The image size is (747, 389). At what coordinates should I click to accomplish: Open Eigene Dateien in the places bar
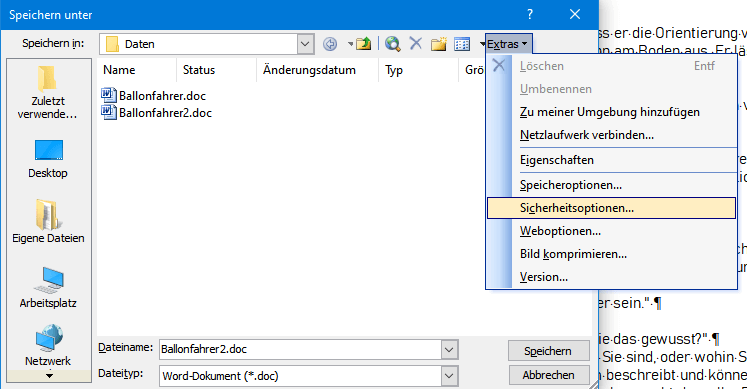tap(48, 222)
